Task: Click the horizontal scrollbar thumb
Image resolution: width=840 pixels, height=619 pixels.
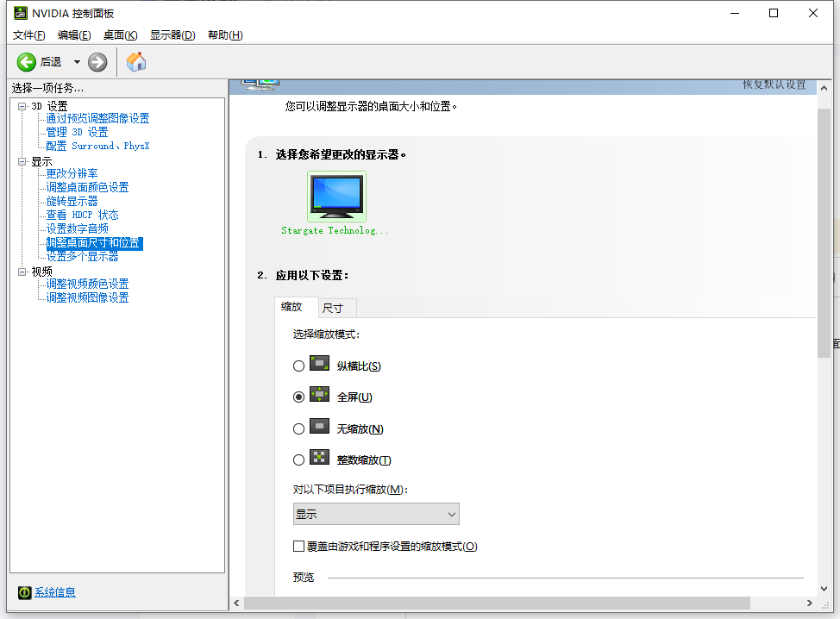Action: (497, 603)
